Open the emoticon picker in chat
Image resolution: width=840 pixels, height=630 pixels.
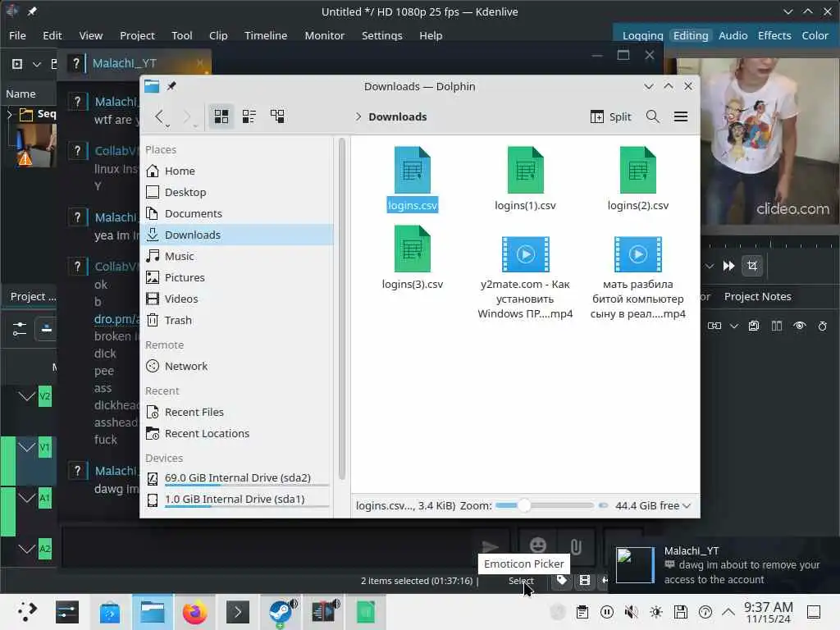(537, 546)
